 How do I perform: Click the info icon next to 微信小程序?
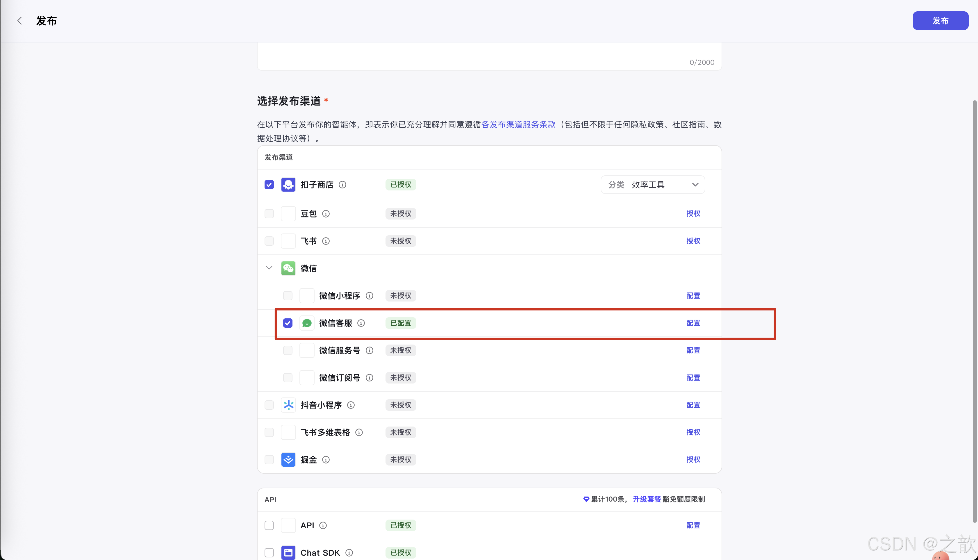coord(369,295)
